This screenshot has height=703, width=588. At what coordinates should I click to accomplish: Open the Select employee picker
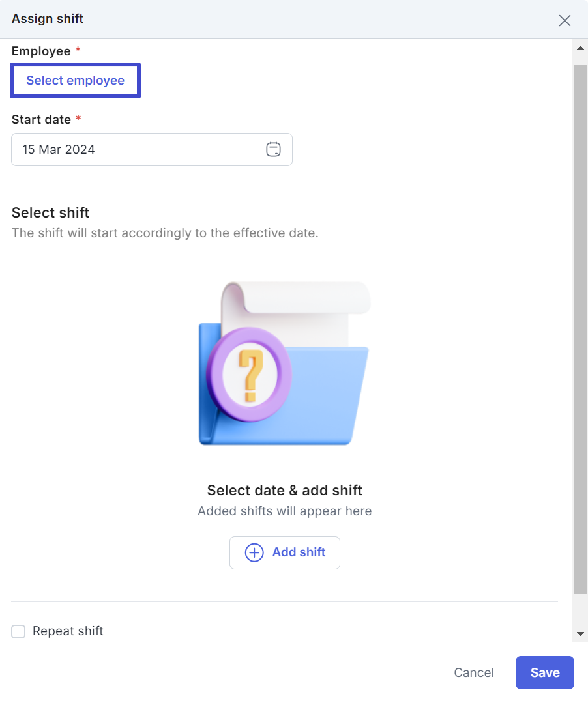click(75, 81)
